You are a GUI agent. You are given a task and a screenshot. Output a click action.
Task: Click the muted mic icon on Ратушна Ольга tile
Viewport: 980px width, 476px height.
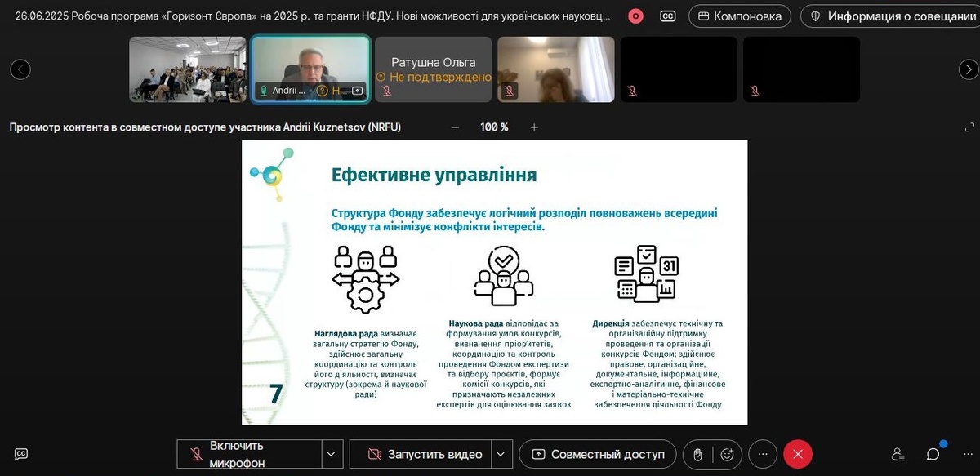click(386, 91)
